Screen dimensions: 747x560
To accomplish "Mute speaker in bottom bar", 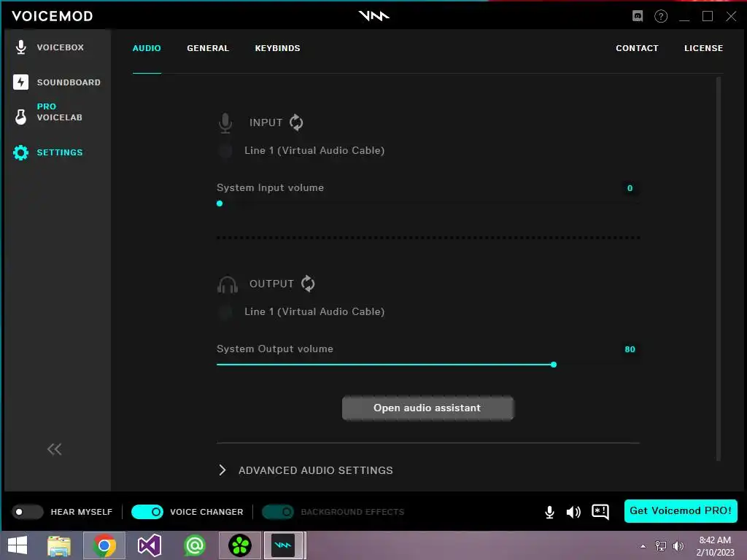I will 573,512.
